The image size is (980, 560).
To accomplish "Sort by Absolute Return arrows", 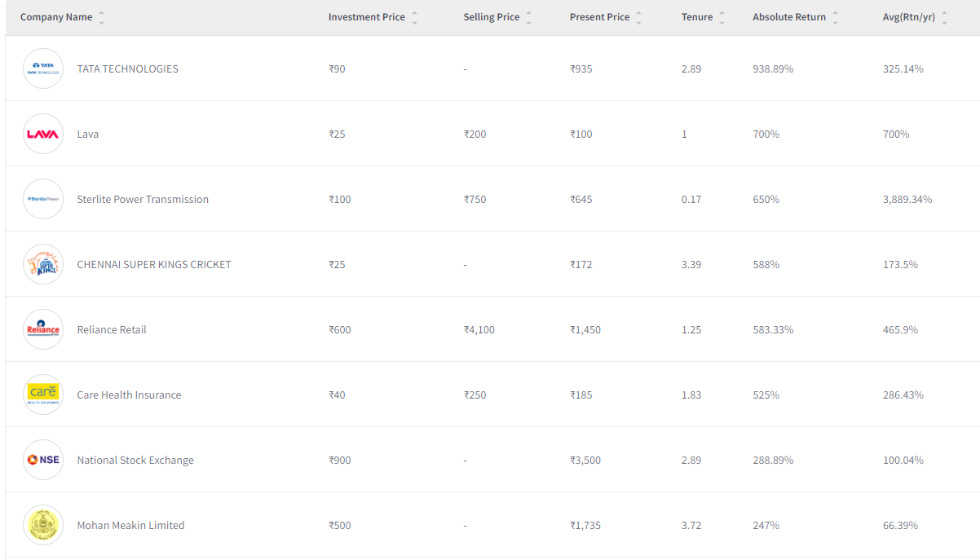I will tap(835, 17).
